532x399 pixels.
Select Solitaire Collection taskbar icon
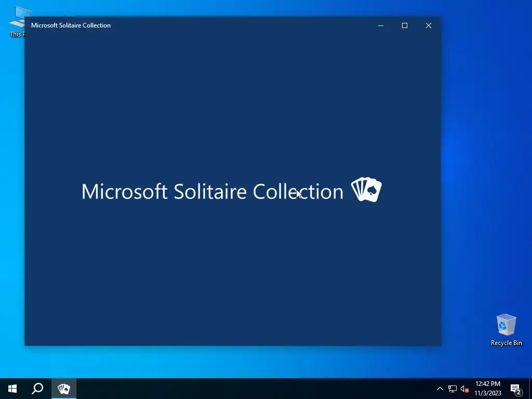coord(64,389)
